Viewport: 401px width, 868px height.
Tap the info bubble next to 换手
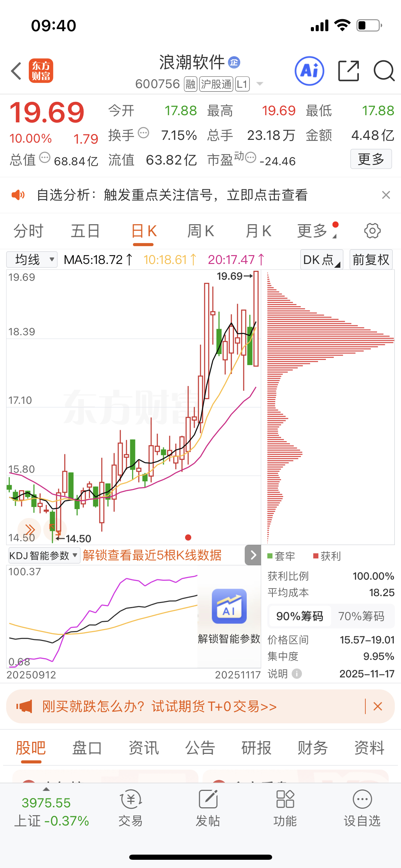pyautogui.click(x=143, y=133)
